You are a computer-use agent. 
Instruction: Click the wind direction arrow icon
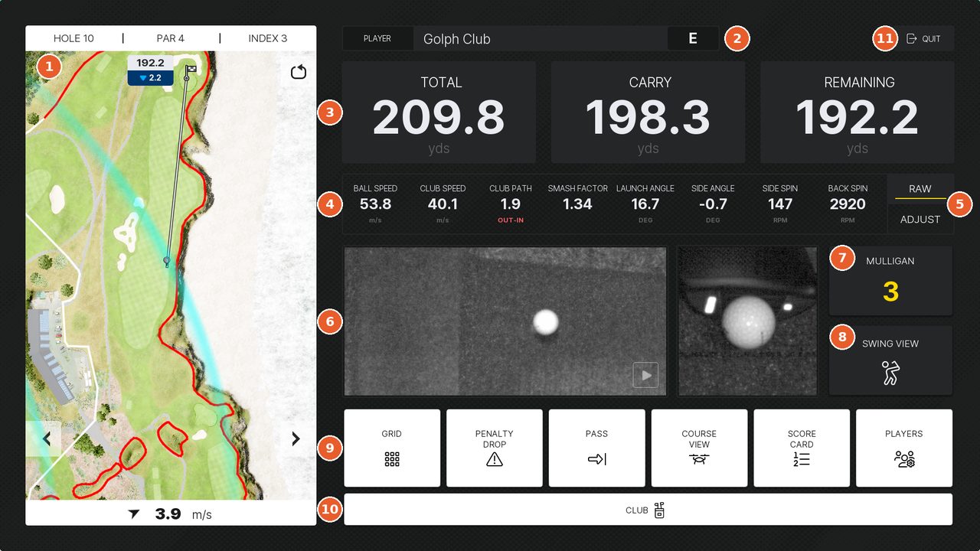point(135,514)
